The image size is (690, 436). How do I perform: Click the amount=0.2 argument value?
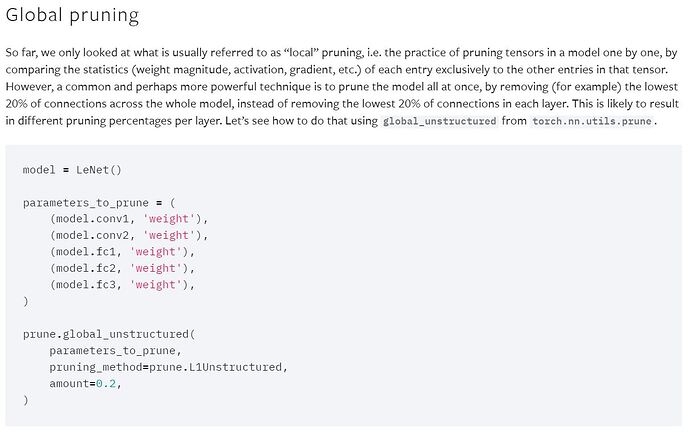pyautogui.click(x=106, y=384)
